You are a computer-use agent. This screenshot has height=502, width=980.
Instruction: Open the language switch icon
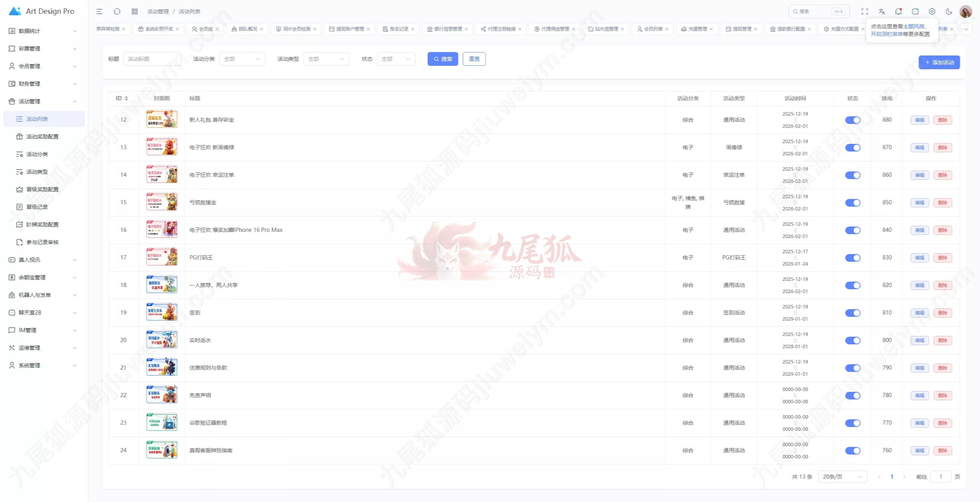(882, 11)
